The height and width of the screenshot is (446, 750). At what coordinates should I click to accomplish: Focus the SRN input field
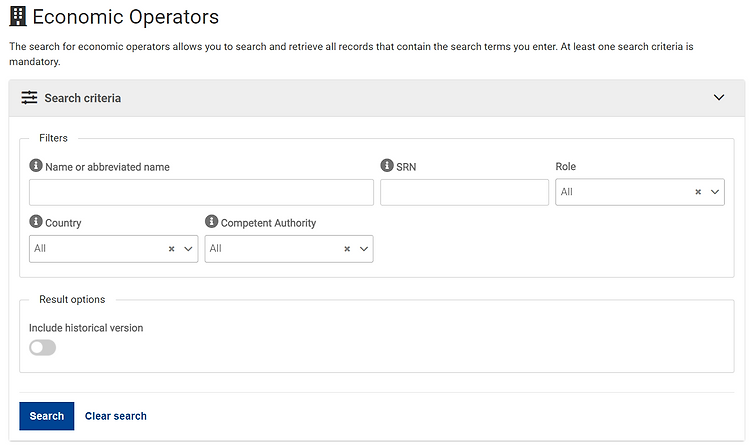[x=464, y=192]
